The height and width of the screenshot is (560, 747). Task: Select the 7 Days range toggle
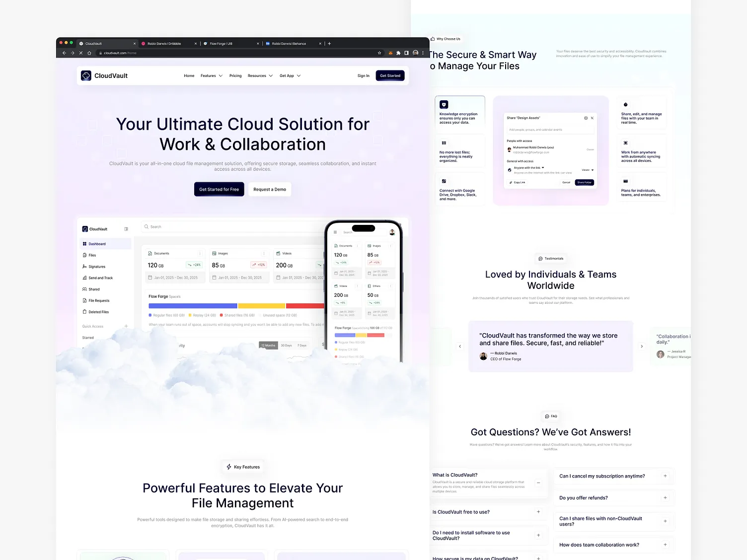[x=302, y=346]
